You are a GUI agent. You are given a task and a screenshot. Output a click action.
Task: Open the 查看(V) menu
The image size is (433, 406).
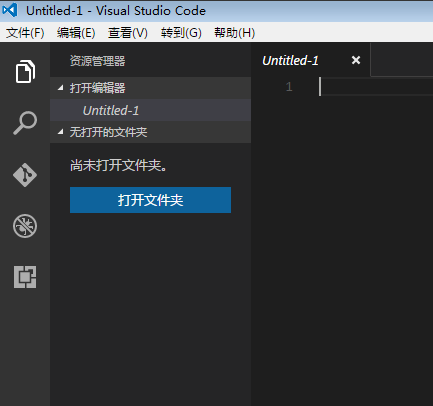(128, 33)
